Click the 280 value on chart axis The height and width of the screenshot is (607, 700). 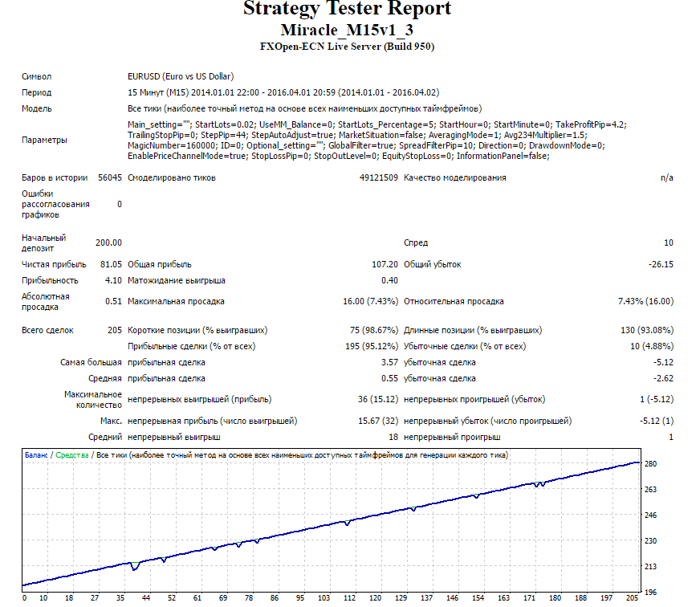coord(650,464)
